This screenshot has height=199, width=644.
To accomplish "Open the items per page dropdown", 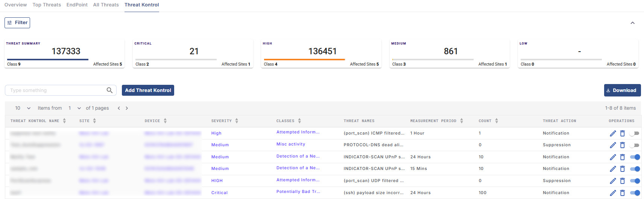I will click(x=23, y=108).
